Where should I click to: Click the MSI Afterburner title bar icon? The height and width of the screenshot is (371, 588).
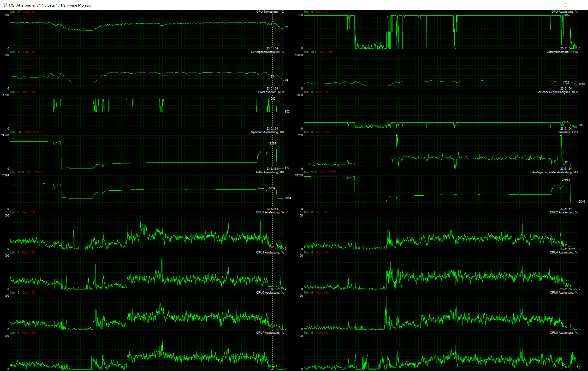point(5,5)
